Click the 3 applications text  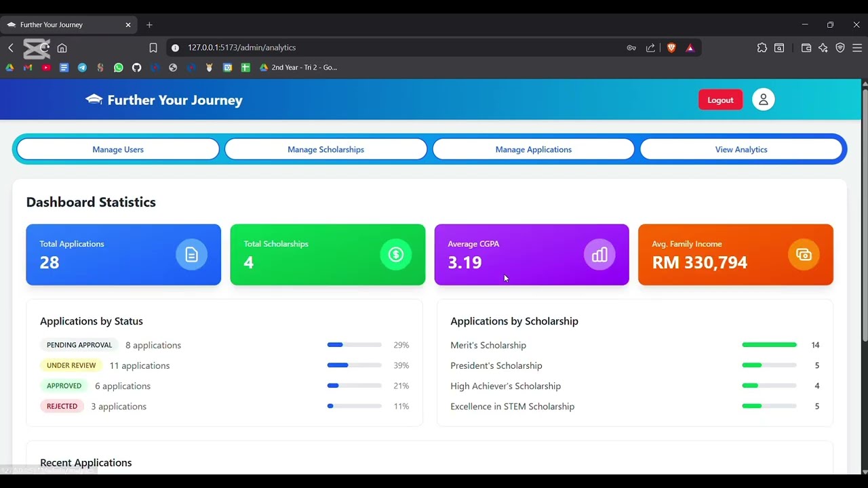click(x=119, y=406)
